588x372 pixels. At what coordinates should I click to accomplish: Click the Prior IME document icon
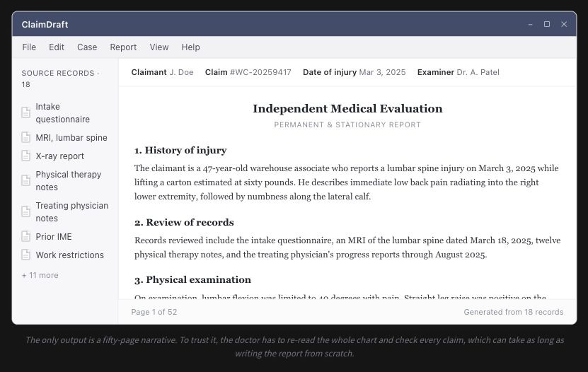coord(26,236)
